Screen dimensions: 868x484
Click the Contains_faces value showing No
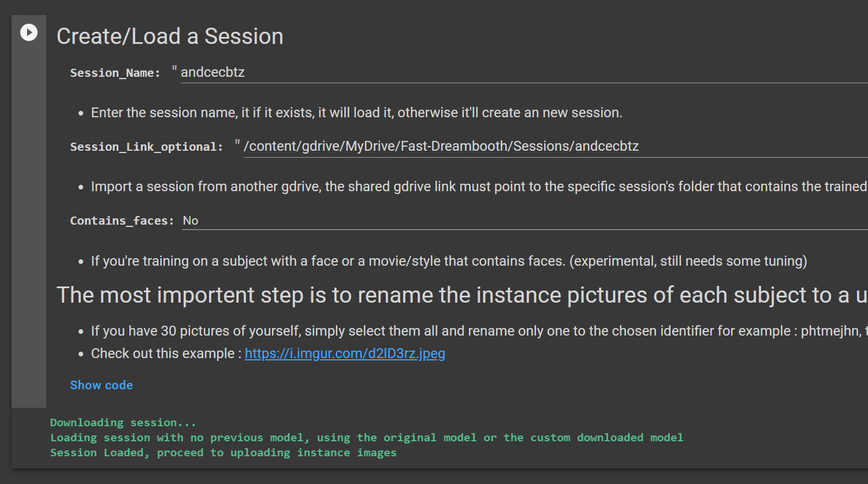(191, 220)
